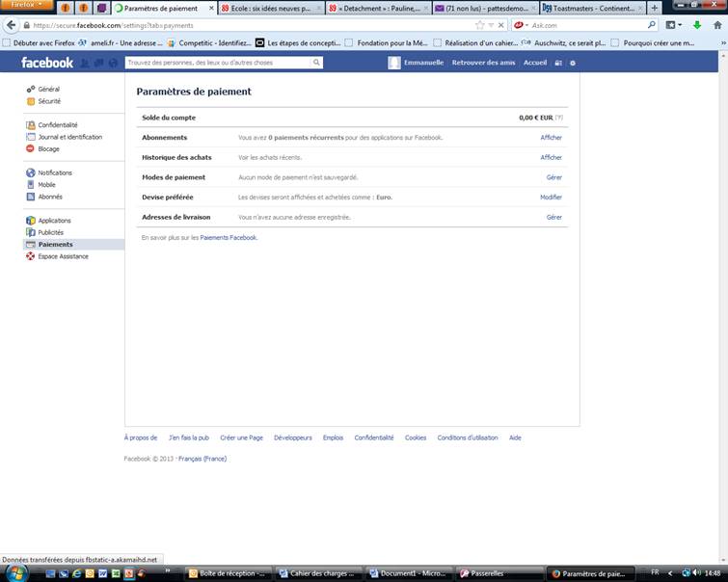Bookmark page with star icon
This screenshot has width=728, height=582.
pyautogui.click(x=479, y=25)
